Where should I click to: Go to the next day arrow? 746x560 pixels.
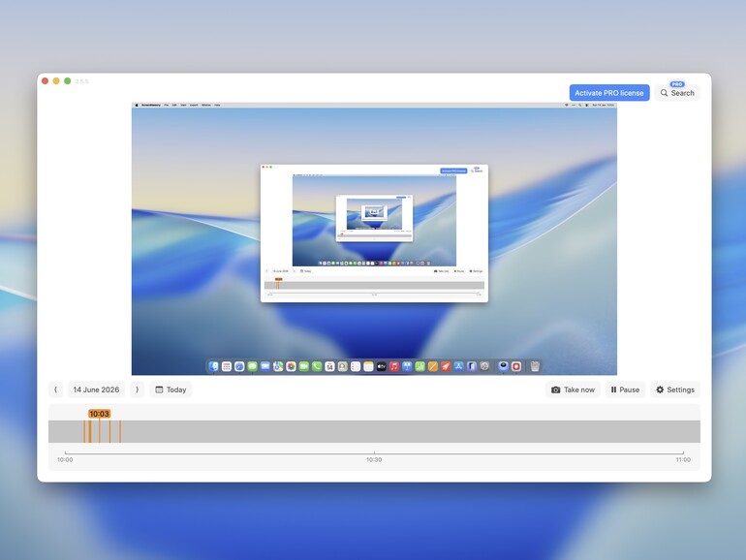tap(137, 389)
